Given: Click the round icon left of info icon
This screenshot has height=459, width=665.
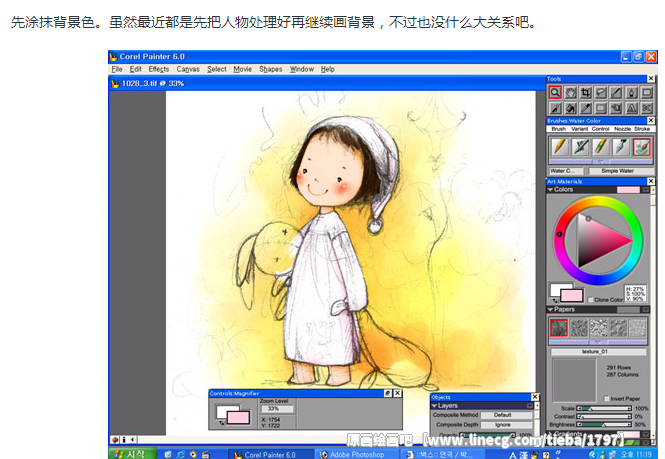Looking at the screenshot, I should tap(115, 439).
